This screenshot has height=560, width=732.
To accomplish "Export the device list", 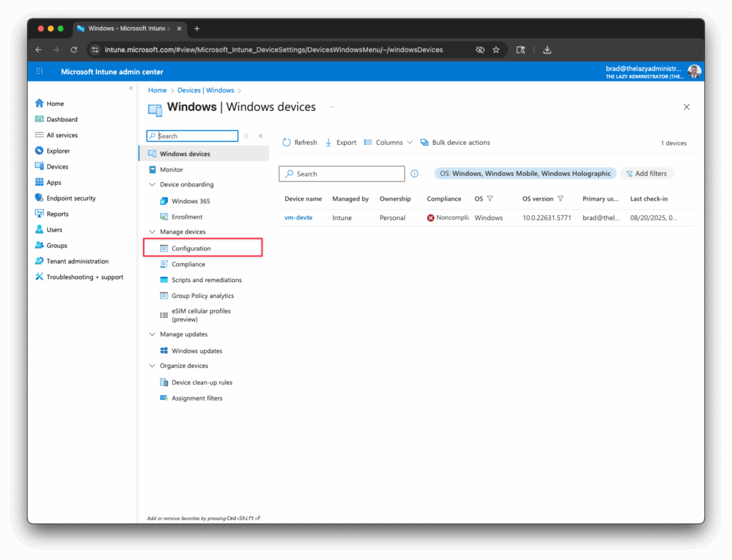I will 341,142.
